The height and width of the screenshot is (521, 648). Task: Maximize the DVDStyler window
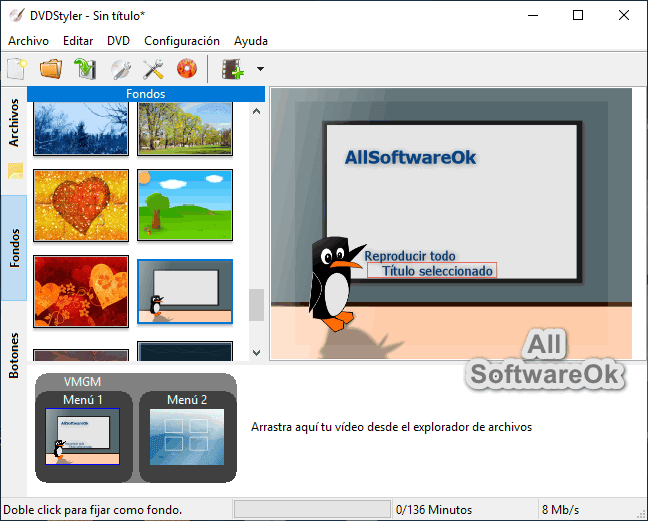(x=578, y=16)
